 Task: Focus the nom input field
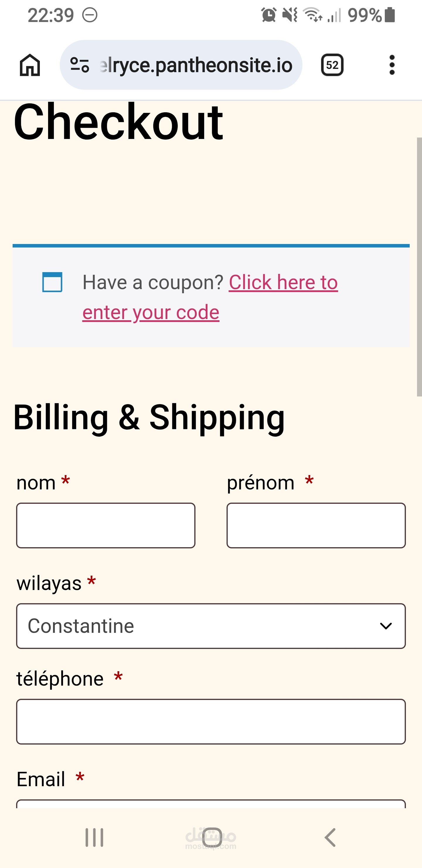[106, 525]
